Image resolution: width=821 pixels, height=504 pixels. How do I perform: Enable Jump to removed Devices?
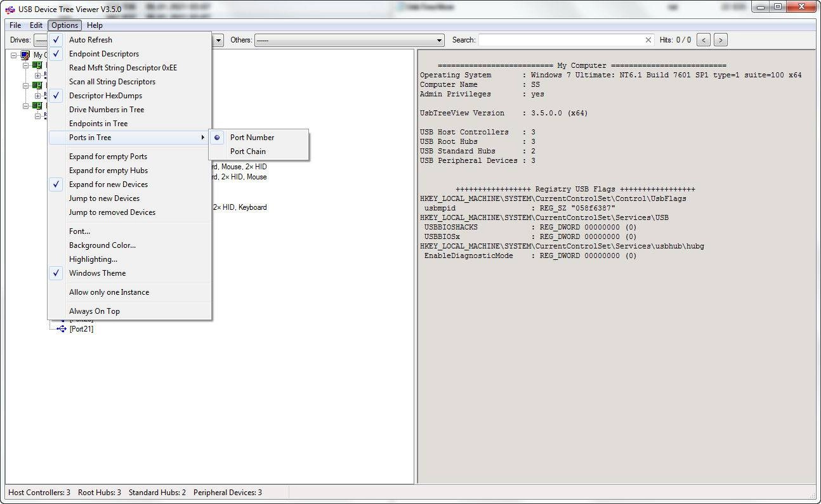pos(129,212)
